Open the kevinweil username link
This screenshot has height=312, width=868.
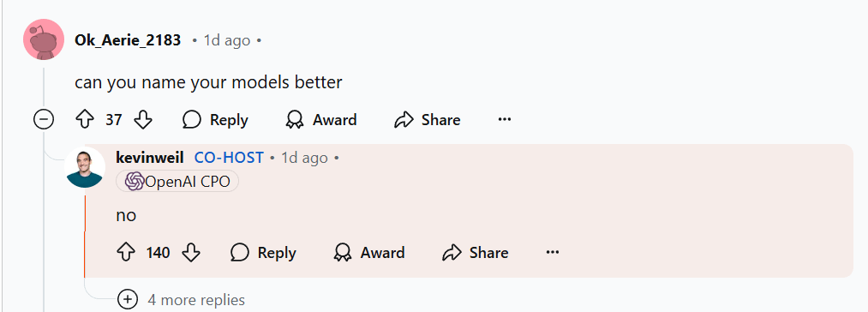pos(150,158)
